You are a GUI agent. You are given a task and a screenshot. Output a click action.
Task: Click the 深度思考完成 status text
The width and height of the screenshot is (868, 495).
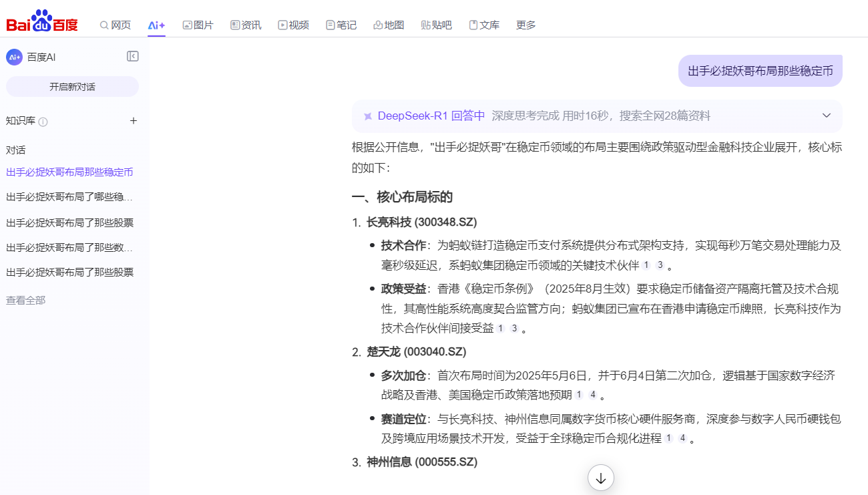coord(525,116)
